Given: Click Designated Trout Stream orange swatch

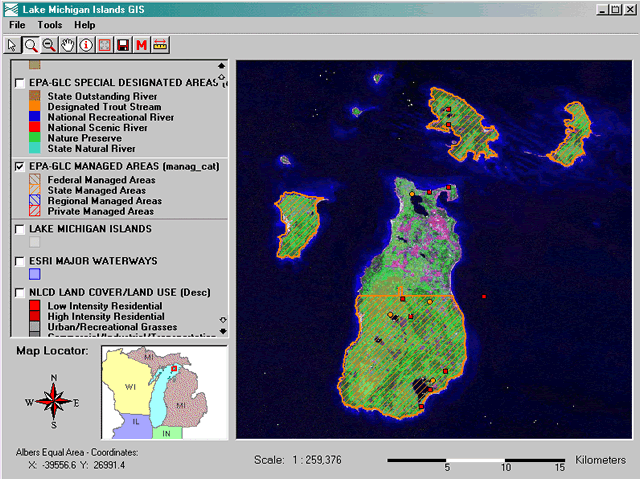Looking at the screenshot, I should tap(35, 106).
